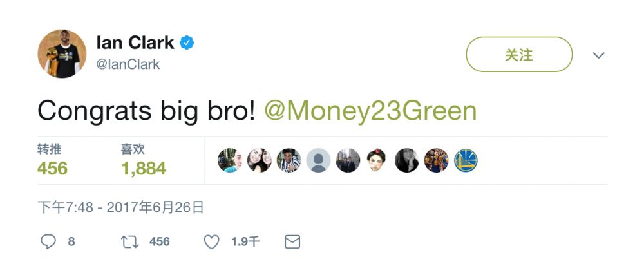Open the @IanClark handle
The width and height of the screenshot is (644, 273).
tap(128, 64)
